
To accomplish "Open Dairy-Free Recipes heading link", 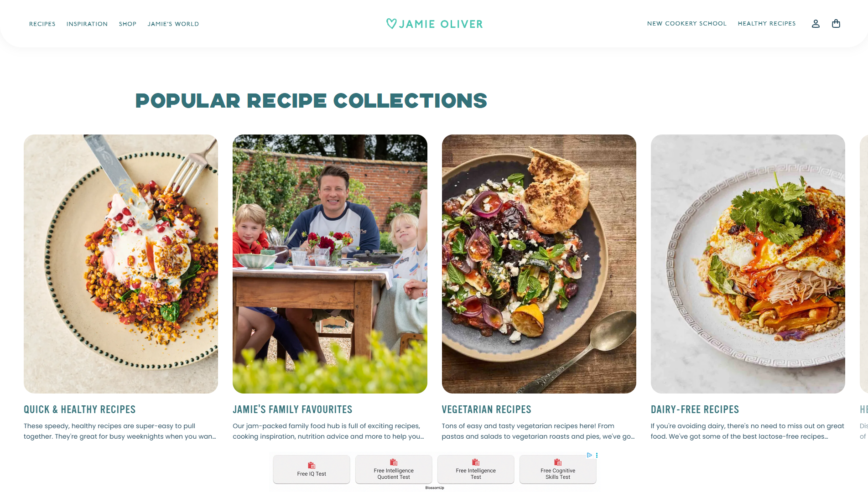I will point(695,409).
